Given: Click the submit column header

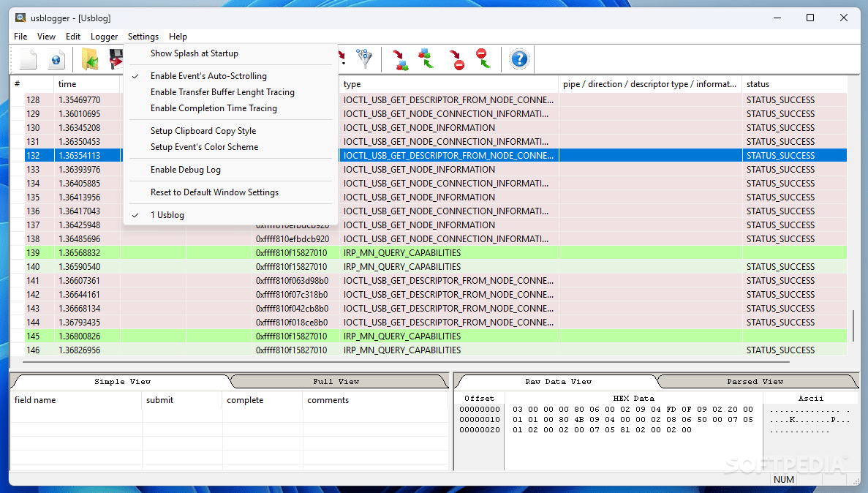Looking at the screenshot, I should [x=181, y=400].
